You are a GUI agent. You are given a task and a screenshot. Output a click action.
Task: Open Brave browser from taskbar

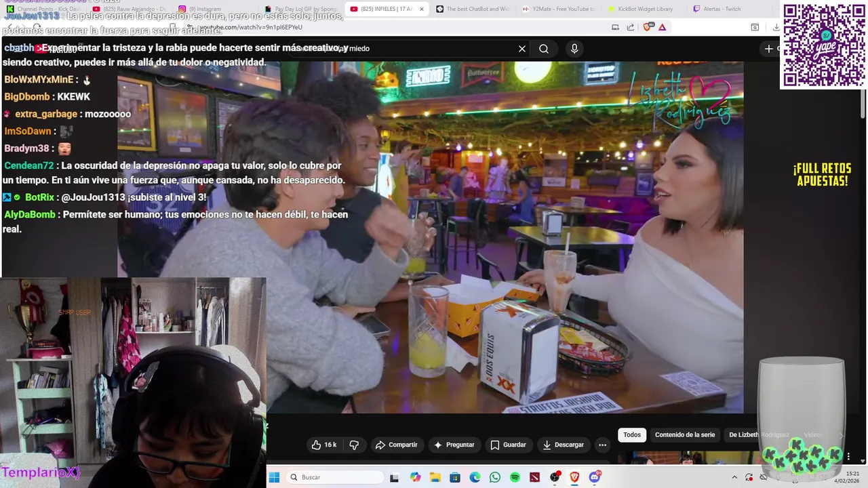[575, 477]
